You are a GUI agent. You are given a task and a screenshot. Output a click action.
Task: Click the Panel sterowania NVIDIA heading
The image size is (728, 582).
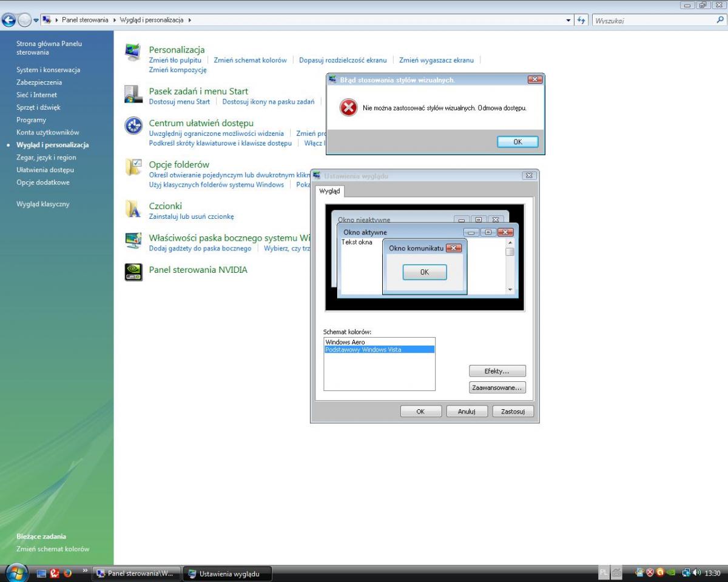[x=198, y=270]
